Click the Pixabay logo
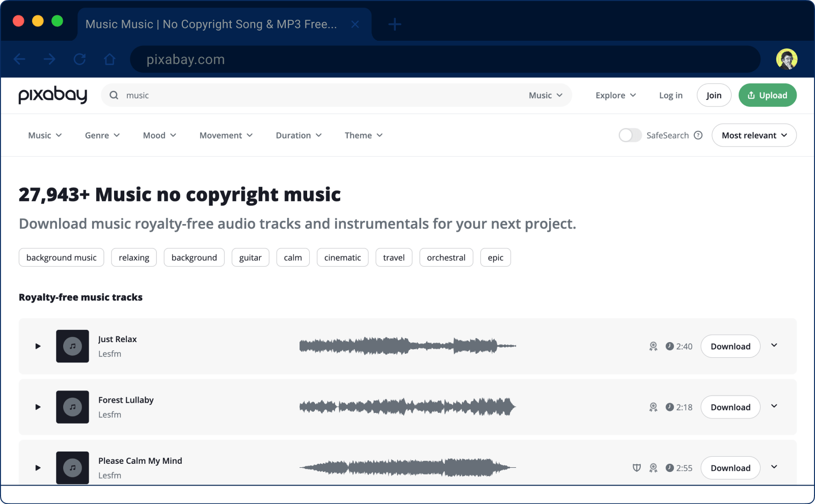 pos(52,95)
